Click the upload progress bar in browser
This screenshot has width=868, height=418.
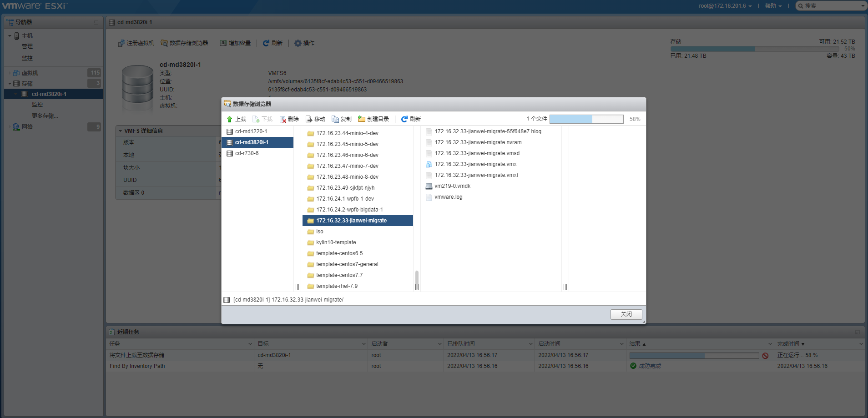click(586, 119)
